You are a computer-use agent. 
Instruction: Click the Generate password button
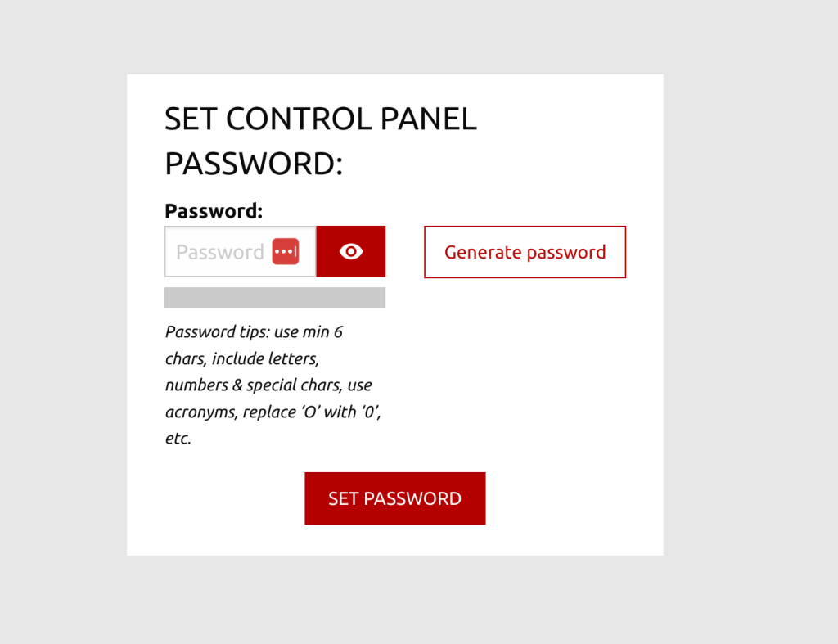525,252
